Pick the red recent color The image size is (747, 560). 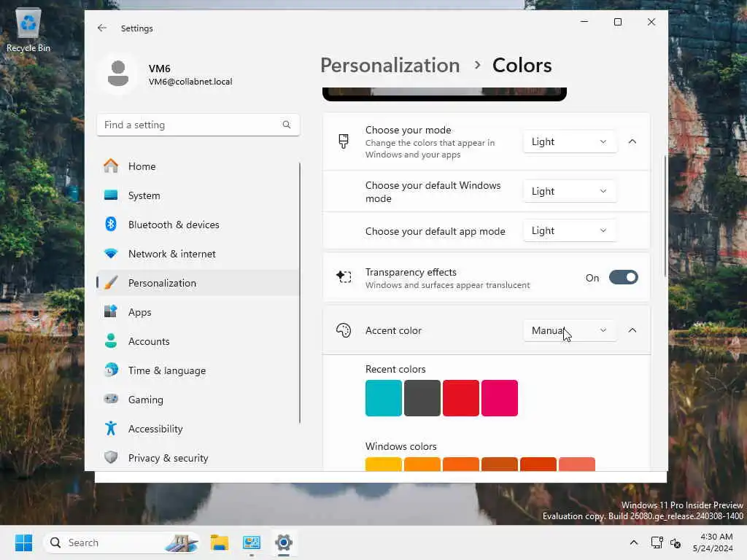coord(461,397)
